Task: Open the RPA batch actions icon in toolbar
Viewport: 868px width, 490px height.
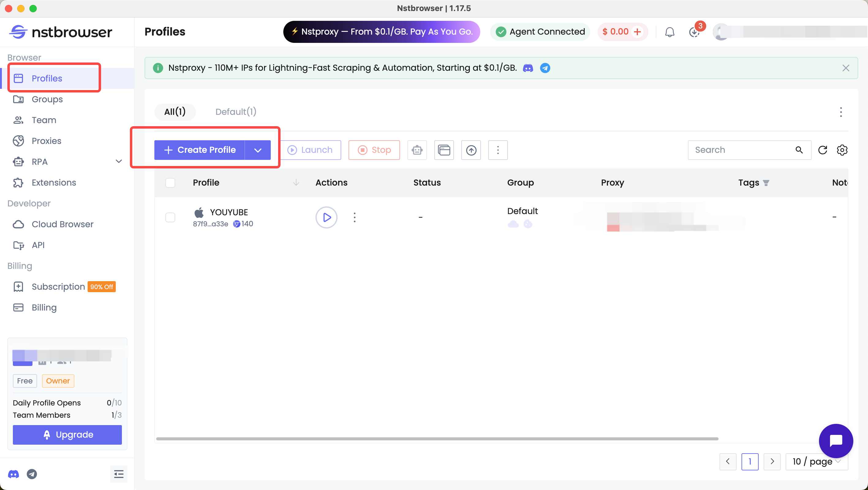Action: 417,150
